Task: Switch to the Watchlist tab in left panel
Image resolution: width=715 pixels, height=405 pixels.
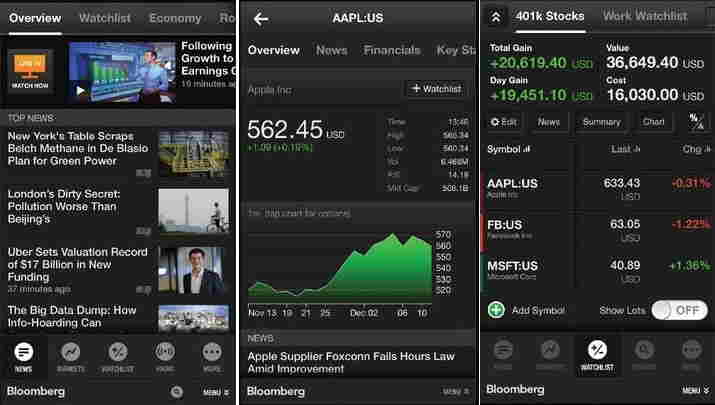Action: coord(105,18)
